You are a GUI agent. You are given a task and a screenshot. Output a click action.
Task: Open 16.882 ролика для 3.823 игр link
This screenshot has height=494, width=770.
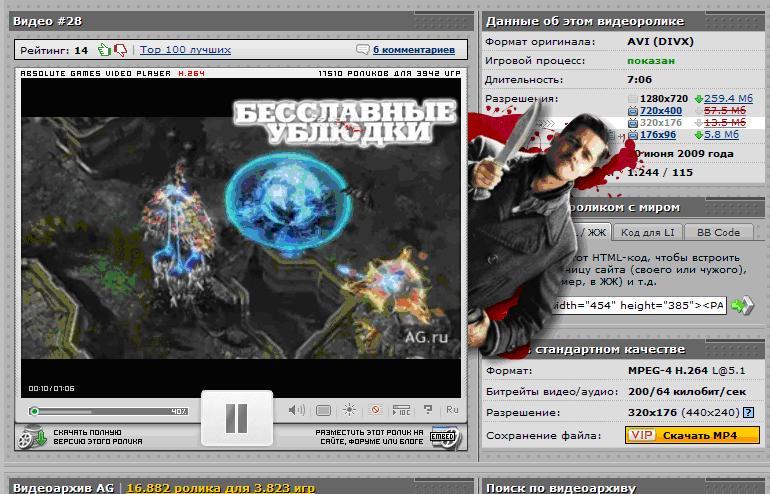(x=220, y=488)
